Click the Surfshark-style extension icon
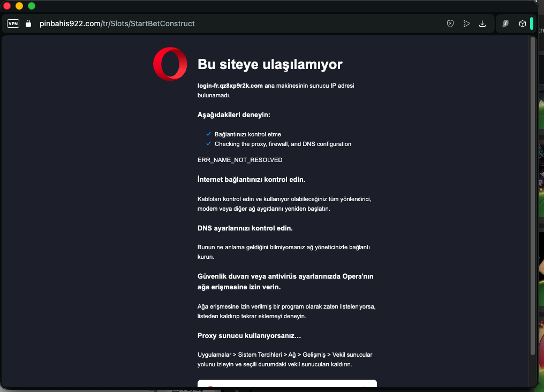 (505, 24)
